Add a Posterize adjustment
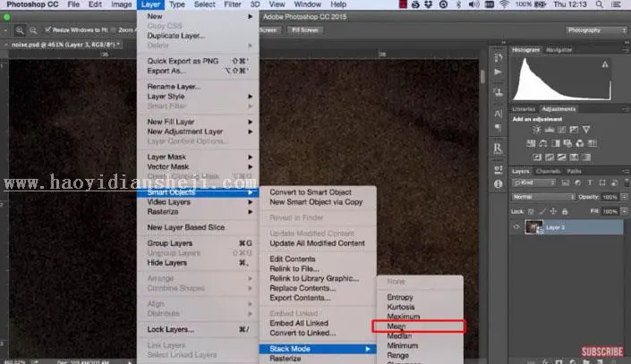 [x=550, y=157]
